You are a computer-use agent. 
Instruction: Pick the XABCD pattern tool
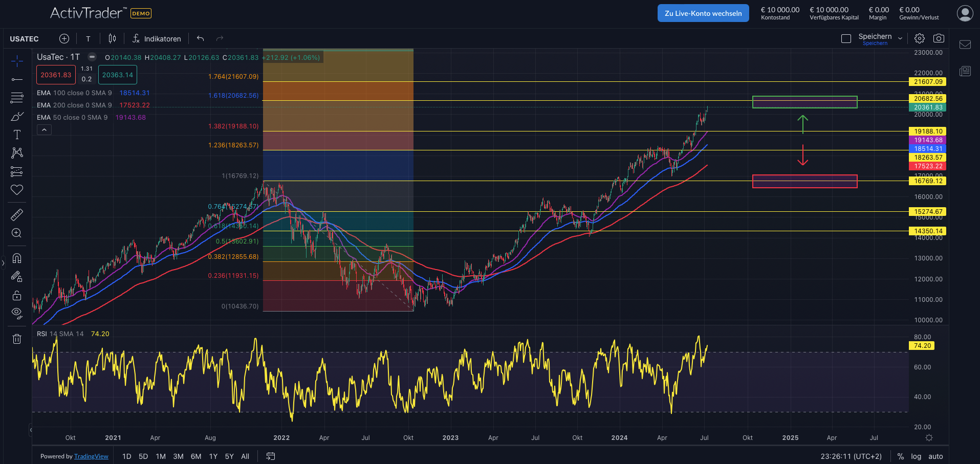pos(17,152)
